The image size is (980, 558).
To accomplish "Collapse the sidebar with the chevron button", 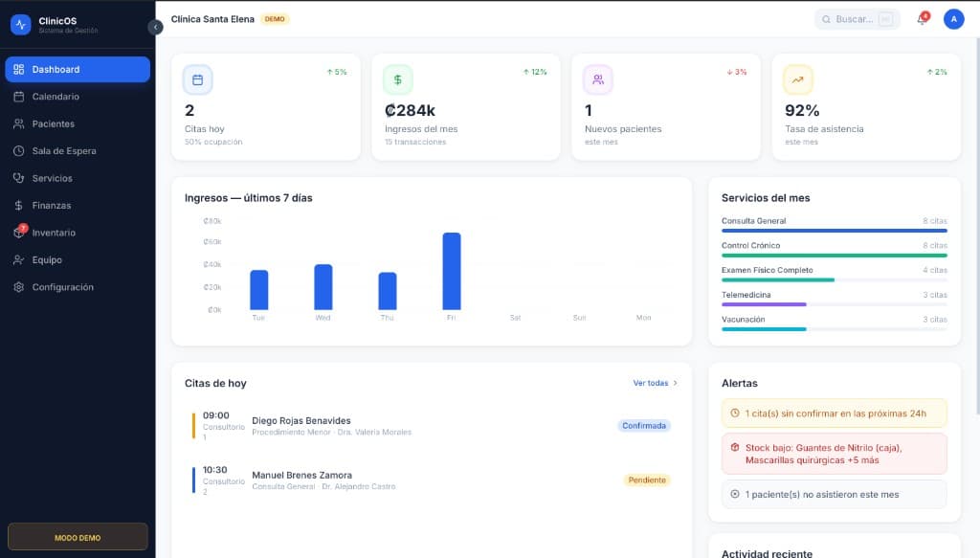I will 155,27.
